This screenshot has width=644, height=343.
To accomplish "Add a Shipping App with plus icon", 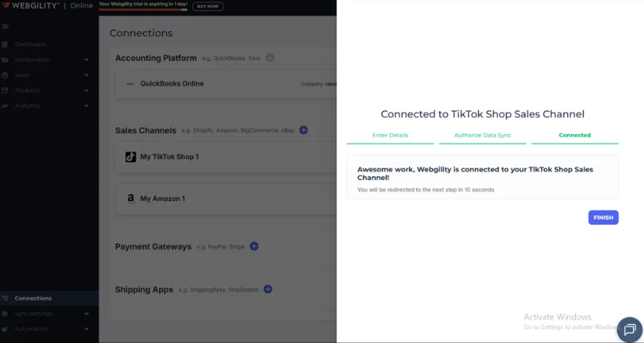I will coord(268,289).
